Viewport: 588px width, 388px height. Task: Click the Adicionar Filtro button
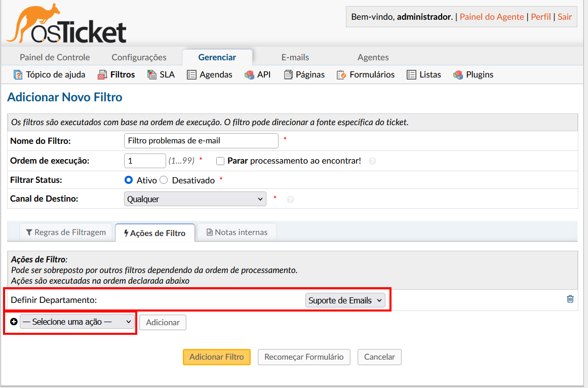coord(217,357)
